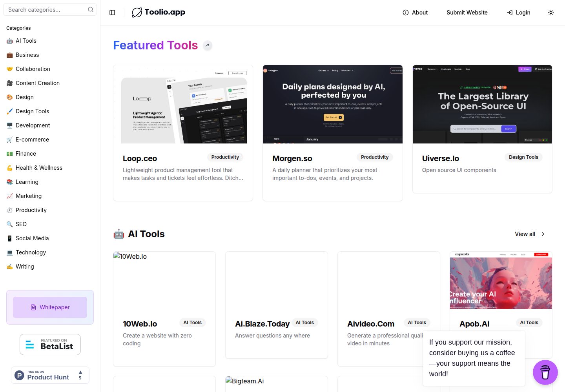Click the Featured on BetaList badge
565x392 pixels.
[50, 345]
